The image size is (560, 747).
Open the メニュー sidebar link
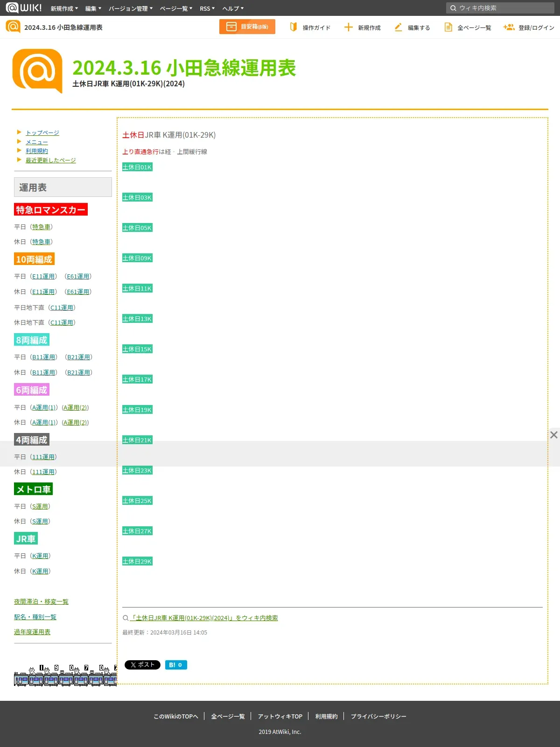(x=37, y=142)
